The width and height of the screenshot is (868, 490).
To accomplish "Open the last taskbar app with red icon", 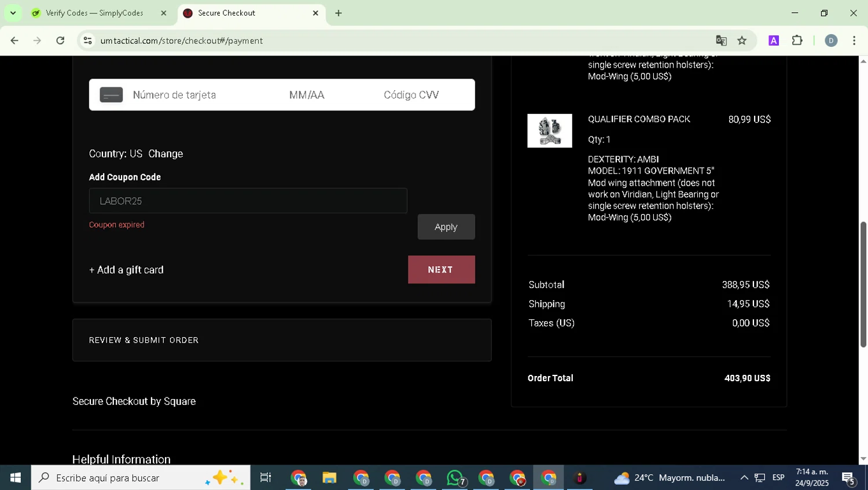I will [579, 478].
